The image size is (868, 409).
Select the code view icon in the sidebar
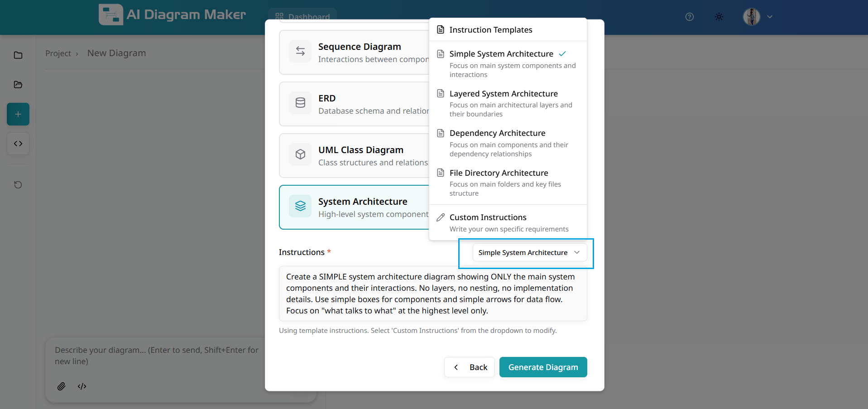[x=18, y=144]
